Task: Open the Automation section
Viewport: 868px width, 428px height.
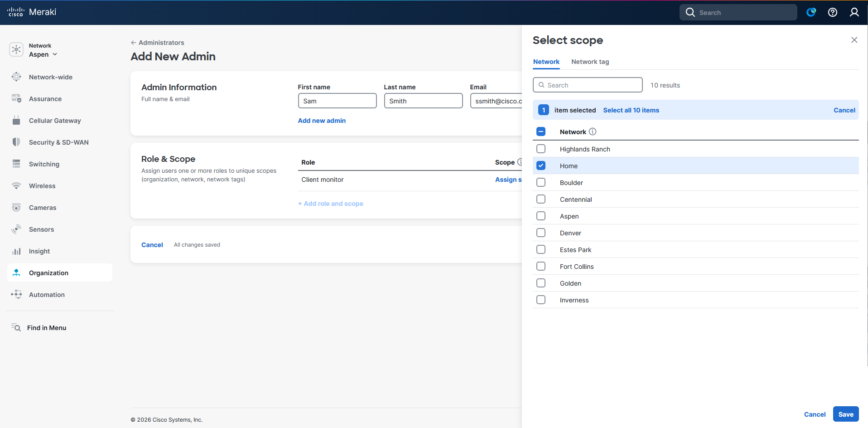Action: click(x=47, y=294)
